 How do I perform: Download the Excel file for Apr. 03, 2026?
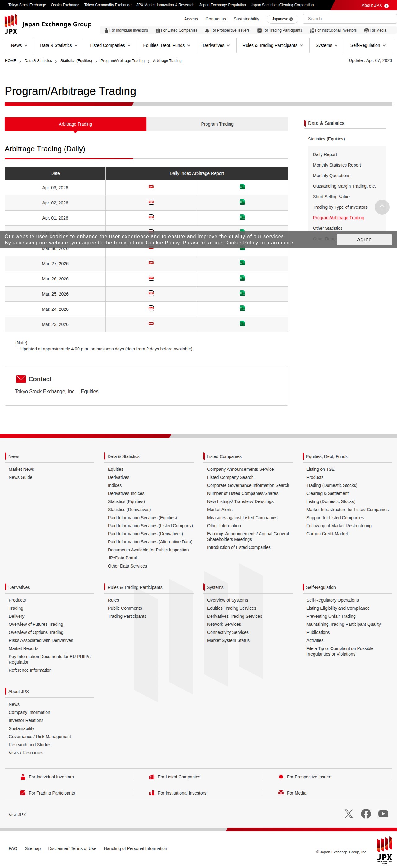coord(242,187)
